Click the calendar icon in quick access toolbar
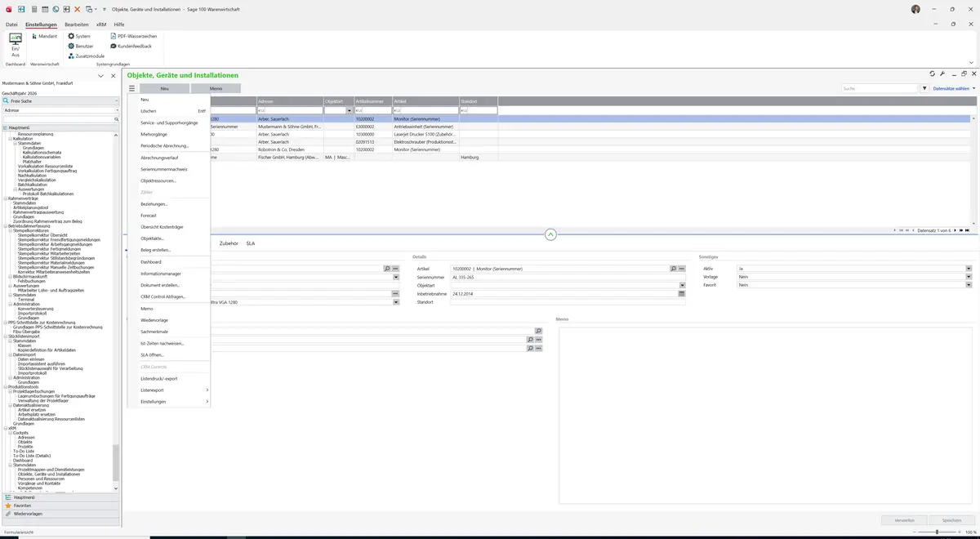Screen dimensions: 980x539 (x=44, y=9)
